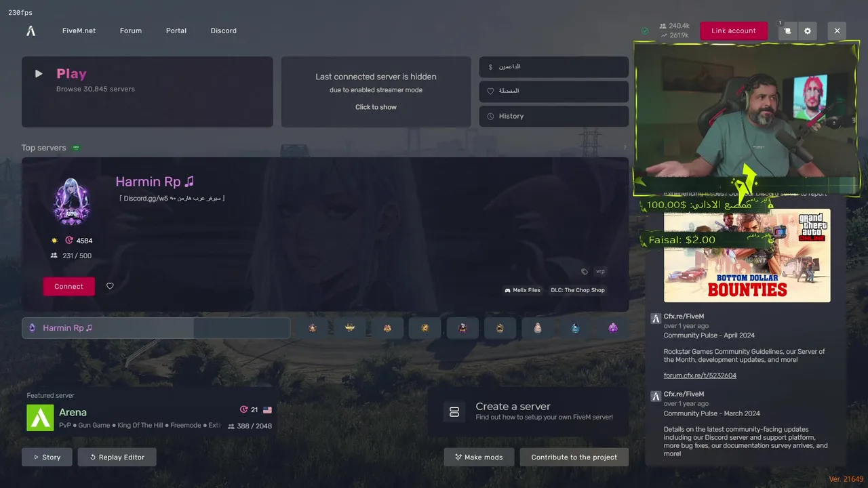The image size is (868, 488).
Task: Select the gold winged server icon
Action: [x=350, y=328]
